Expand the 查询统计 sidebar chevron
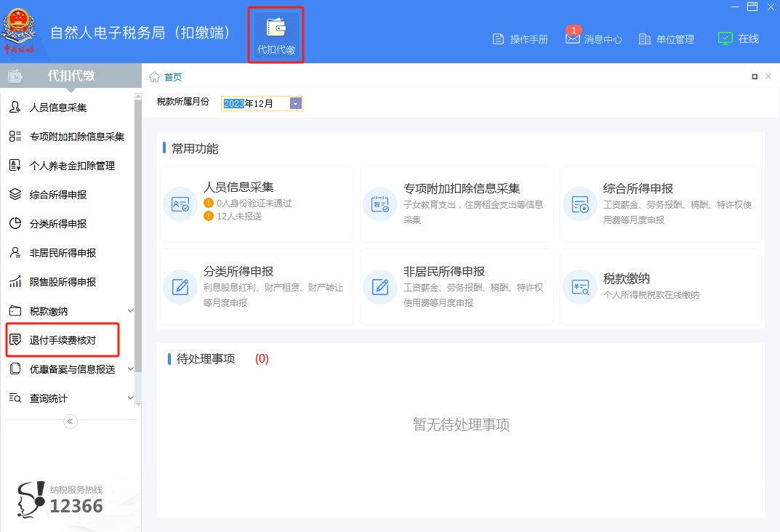The width and height of the screenshot is (780, 532). click(x=130, y=398)
